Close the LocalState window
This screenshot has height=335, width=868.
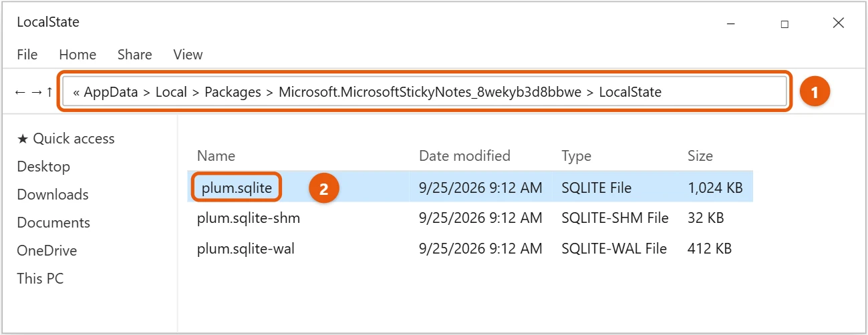pos(839,23)
